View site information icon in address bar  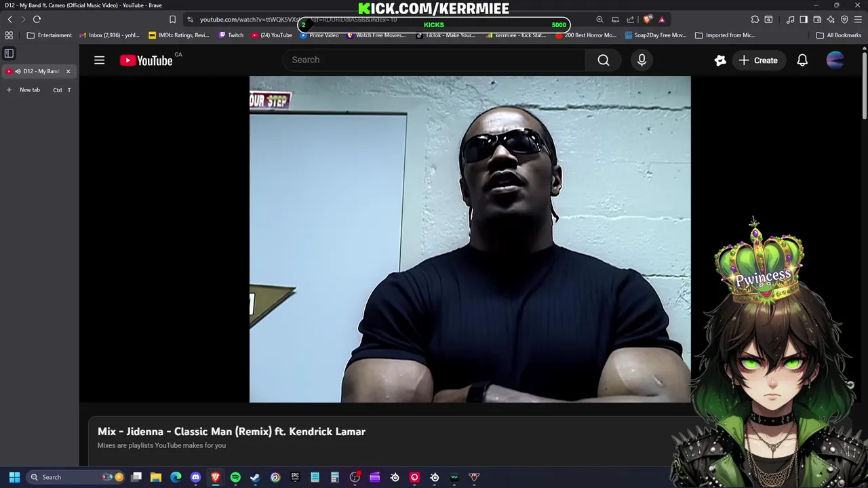click(191, 20)
